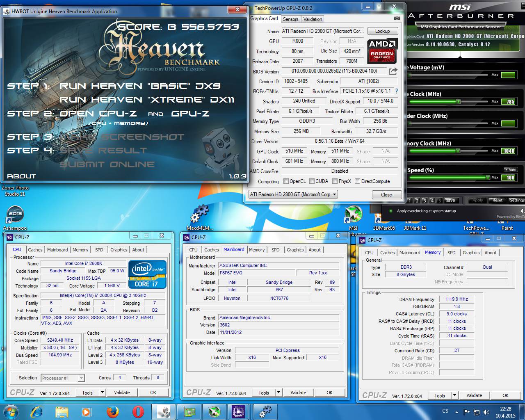Open the Processor #1 selection dropdown in CPU-Z
The image size is (525, 420).
(62, 378)
